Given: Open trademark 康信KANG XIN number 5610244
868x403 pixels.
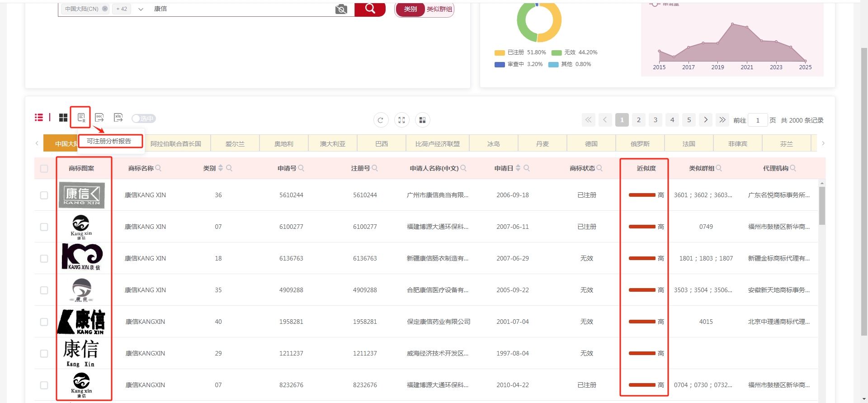Looking at the screenshot, I should 145,195.
